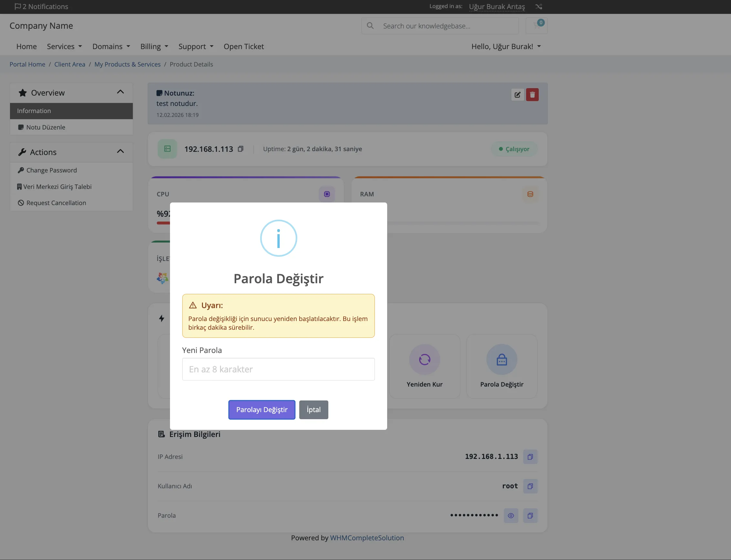Open the Portal Home breadcrumb link
Screen dimensions: 731x560
[x=27, y=64]
